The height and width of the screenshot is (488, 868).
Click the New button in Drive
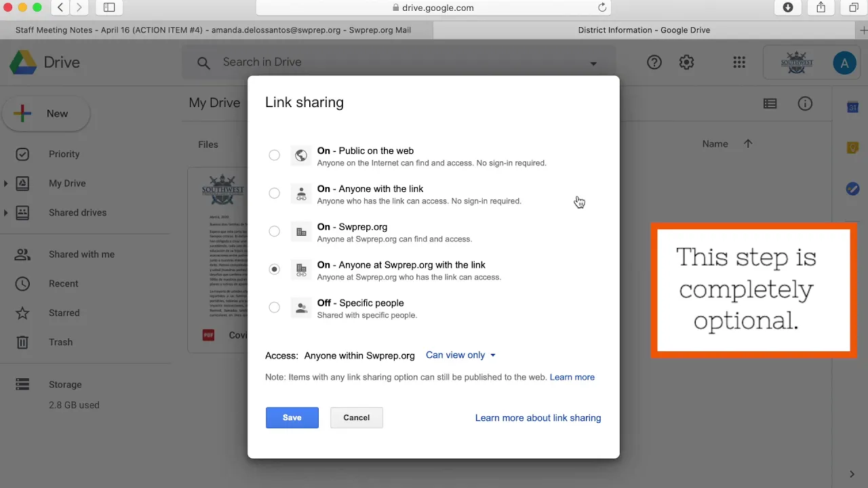pos(46,114)
